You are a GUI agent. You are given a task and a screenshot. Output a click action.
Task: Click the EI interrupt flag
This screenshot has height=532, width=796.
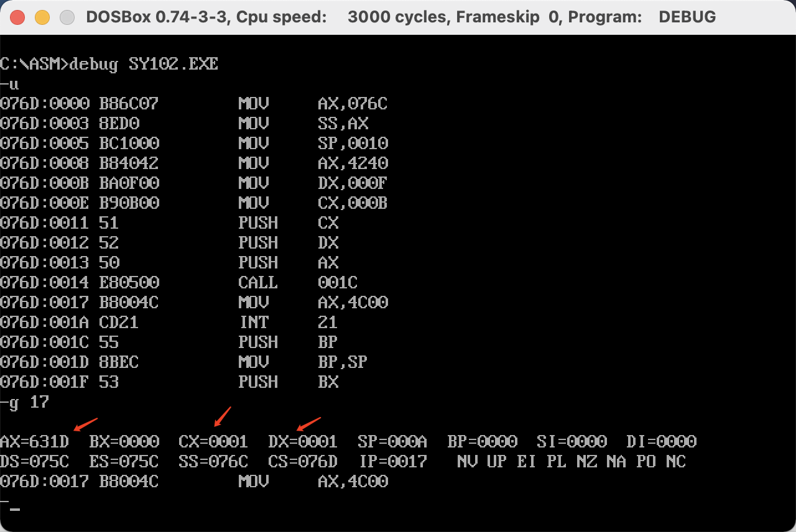(527, 462)
